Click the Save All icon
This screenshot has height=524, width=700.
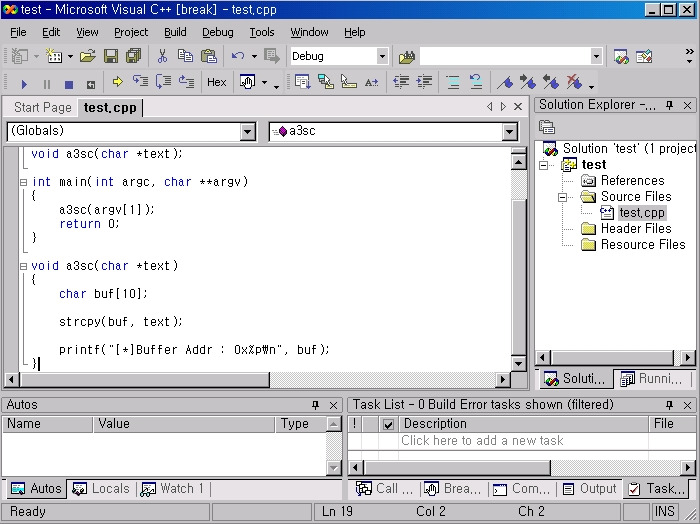pos(133,56)
